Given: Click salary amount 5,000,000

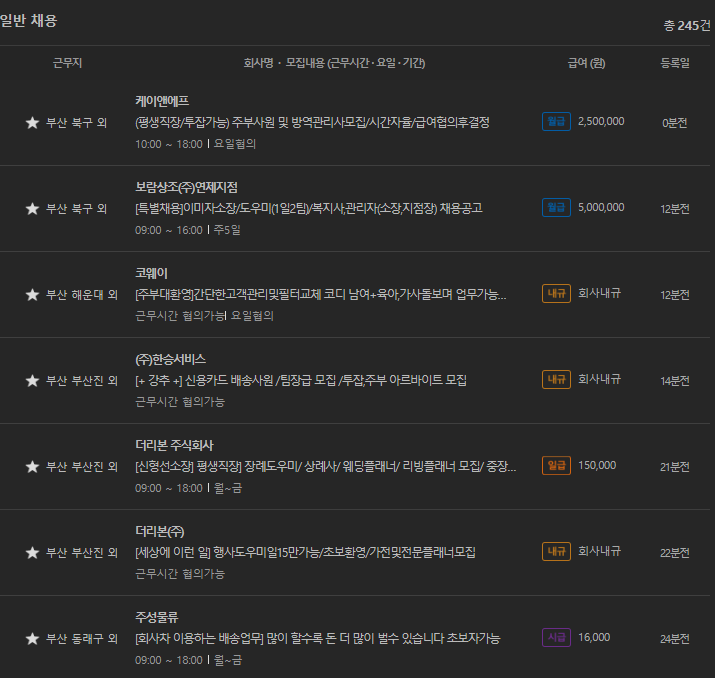Looking at the screenshot, I should [x=601, y=207].
